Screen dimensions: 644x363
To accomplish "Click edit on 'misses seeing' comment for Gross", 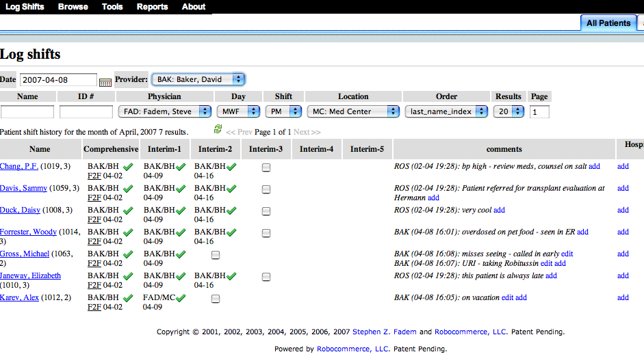I will click(567, 254).
